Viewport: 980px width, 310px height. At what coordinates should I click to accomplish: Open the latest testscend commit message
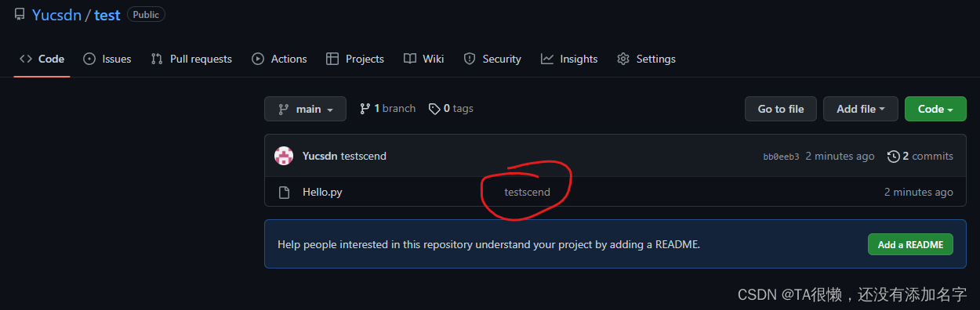[364, 156]
